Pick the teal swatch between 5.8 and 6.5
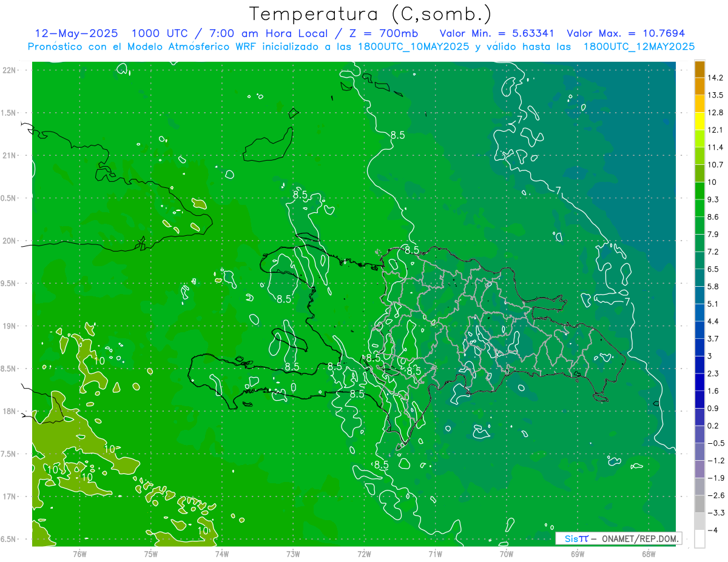The width and height of the screenshot is (728, 562). (699, 278)
